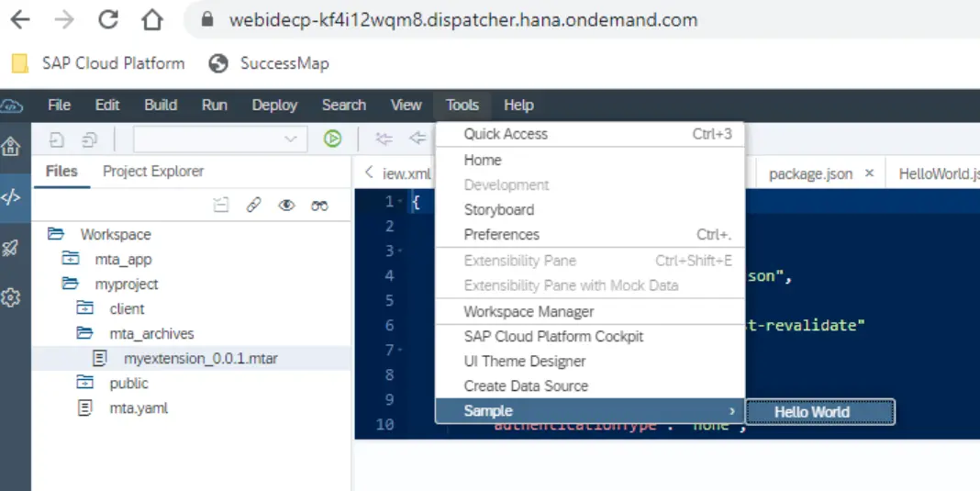The width and height of the screenshot is (980, 491).
Task: Open the View menu
Action: coord(406,105)
